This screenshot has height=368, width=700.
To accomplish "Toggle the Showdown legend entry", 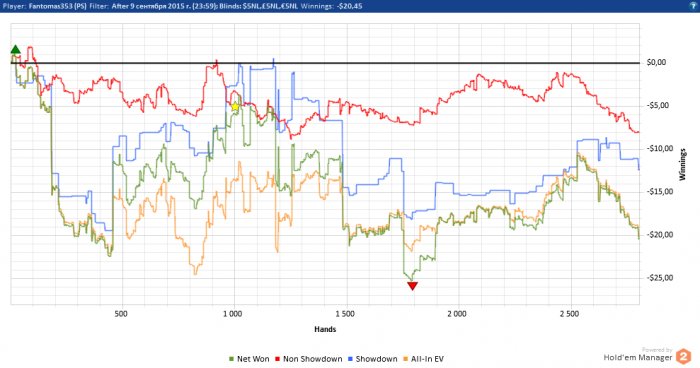I will [372, 359].
